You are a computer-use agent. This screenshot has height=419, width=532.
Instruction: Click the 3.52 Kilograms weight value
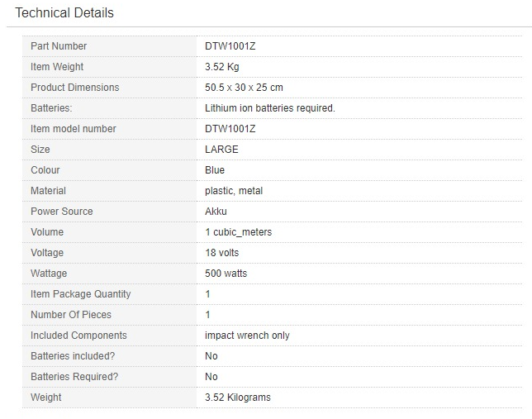[238, 398]
